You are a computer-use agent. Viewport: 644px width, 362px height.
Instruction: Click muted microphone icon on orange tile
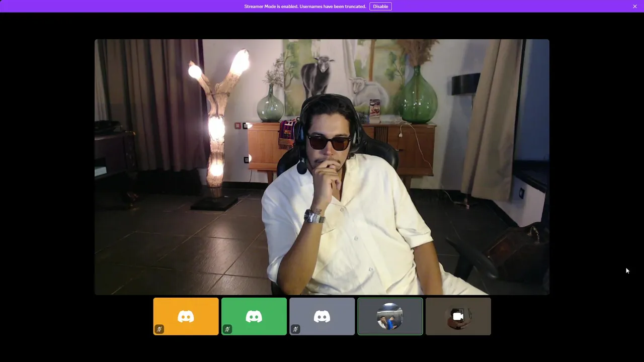click(159, 329)
